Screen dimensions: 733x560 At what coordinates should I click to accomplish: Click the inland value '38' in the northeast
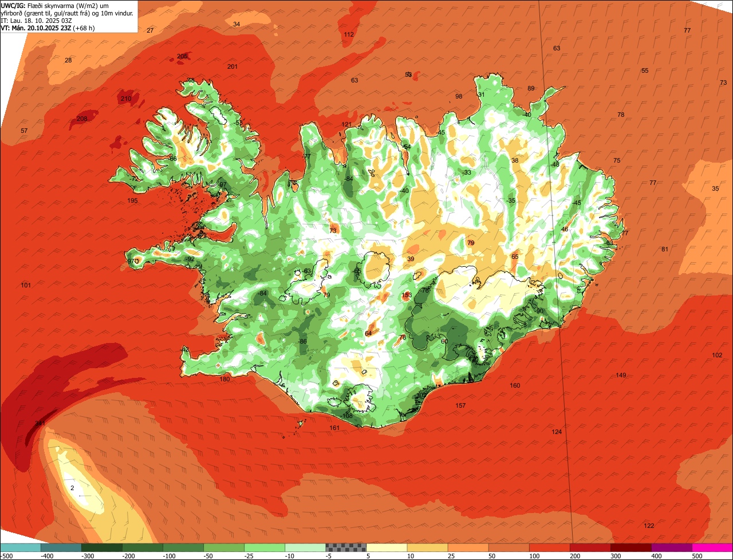[x=515, y=160]
